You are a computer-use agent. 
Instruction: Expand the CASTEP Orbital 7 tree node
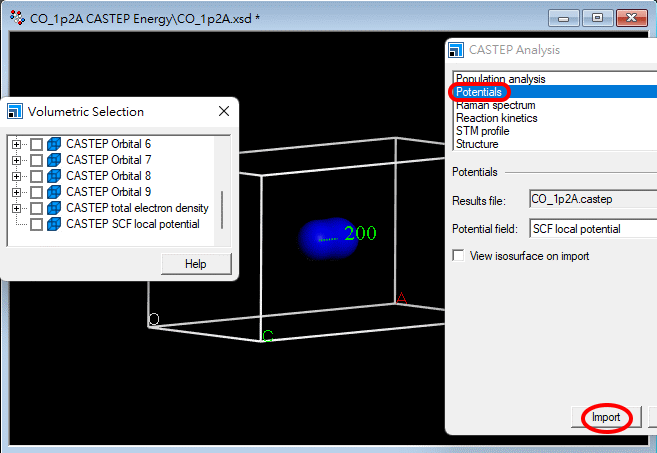coord(16,160)
